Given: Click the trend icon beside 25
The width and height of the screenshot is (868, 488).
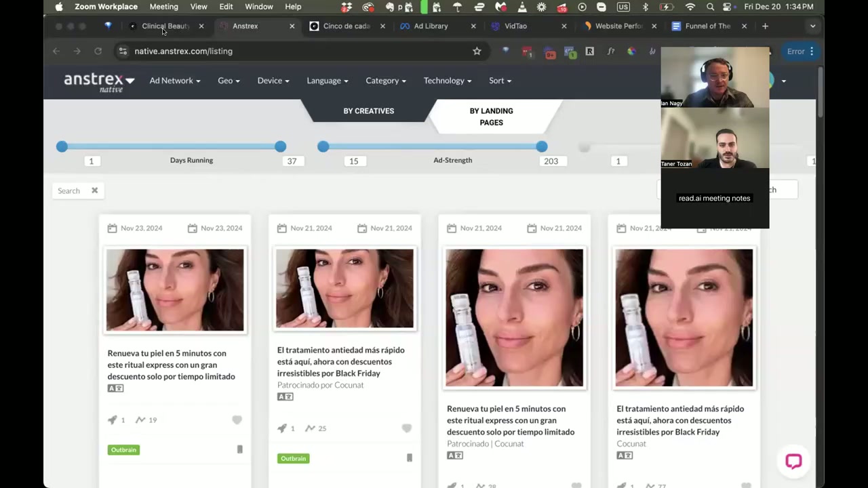Looking at the screenshot, I should point(310,428).
